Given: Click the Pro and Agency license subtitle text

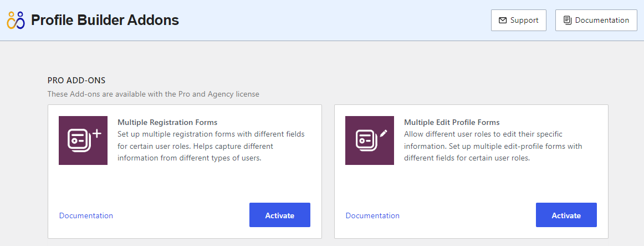Looking at the screenshot, I should coord(153,94).
